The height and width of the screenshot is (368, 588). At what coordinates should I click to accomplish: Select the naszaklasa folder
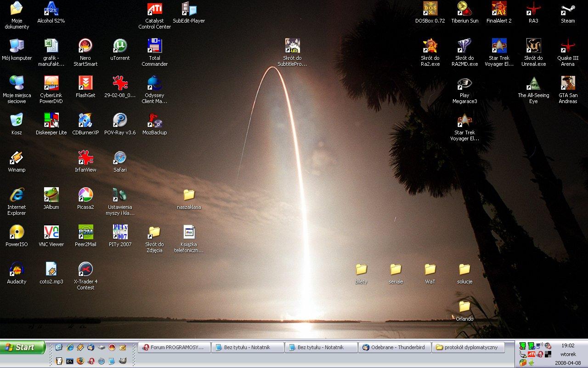[189, 199]
